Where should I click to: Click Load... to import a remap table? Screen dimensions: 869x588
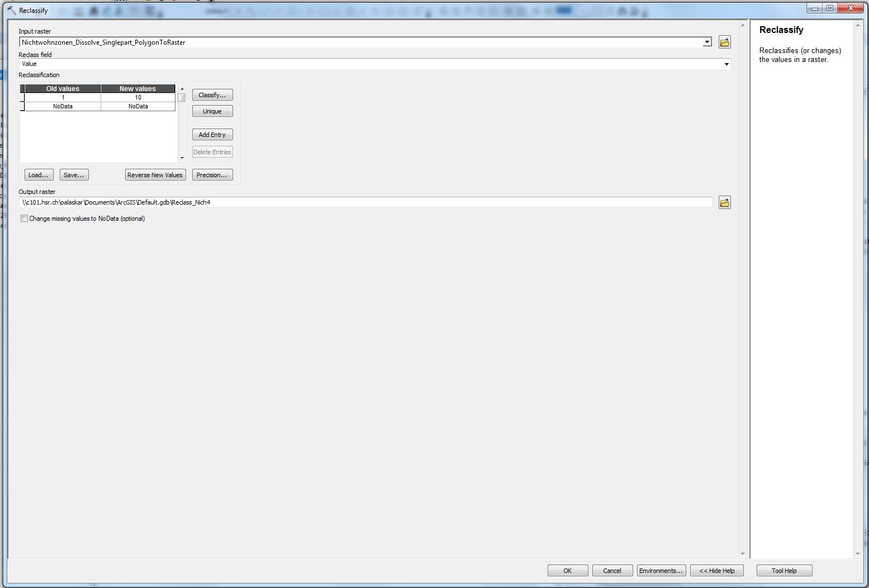click(x=39, y=175)
